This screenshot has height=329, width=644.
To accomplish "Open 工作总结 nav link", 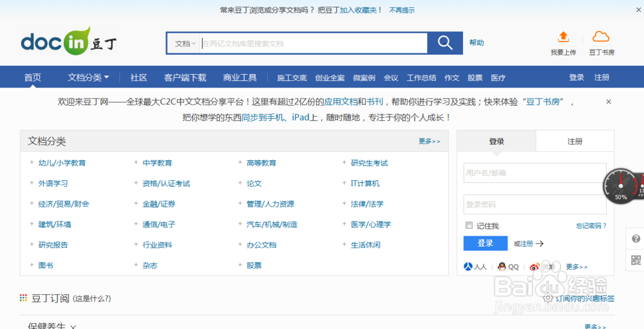I will pos(421,78).
